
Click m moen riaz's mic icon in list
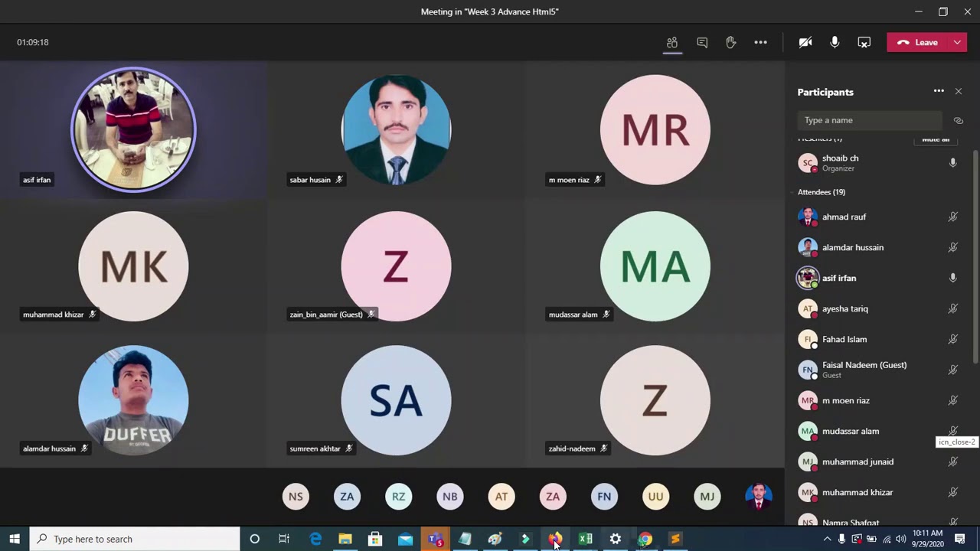pos(953,400)
